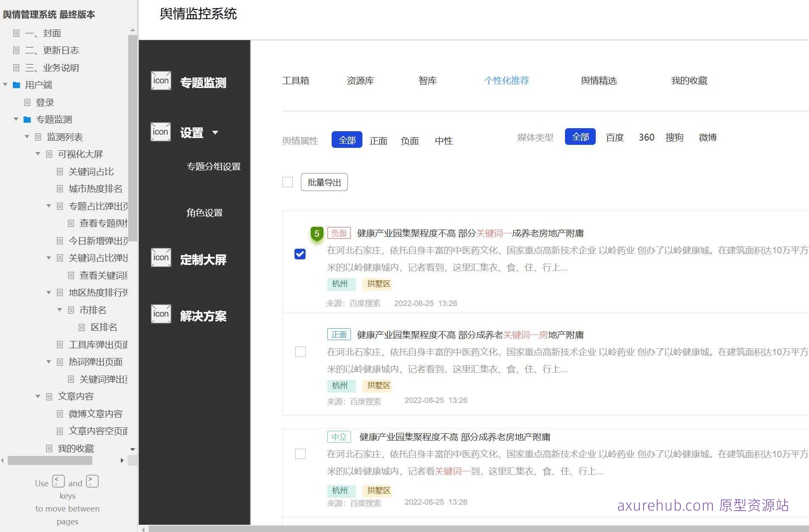Open the 工具箱 tab
This screenshot has height=532, width=809.
point(296,81)
